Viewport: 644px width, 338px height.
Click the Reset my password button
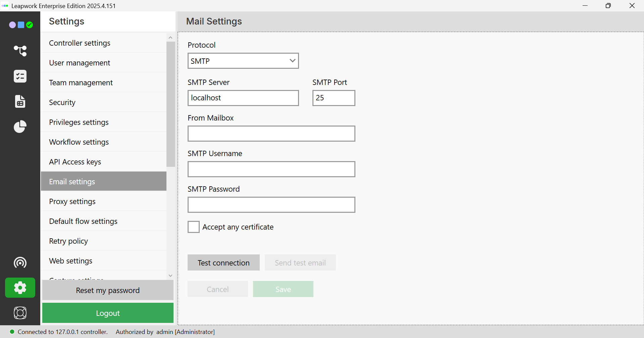tap(108, 290)
